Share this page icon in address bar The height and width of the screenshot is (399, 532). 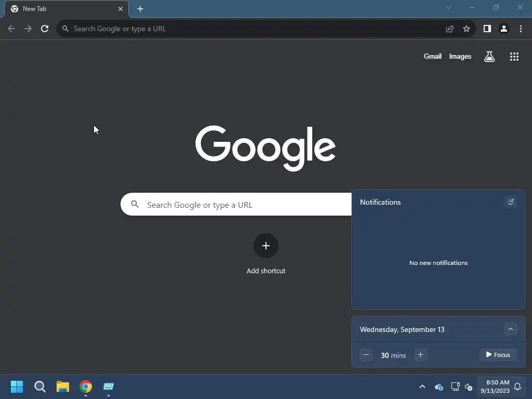(450, 29)
